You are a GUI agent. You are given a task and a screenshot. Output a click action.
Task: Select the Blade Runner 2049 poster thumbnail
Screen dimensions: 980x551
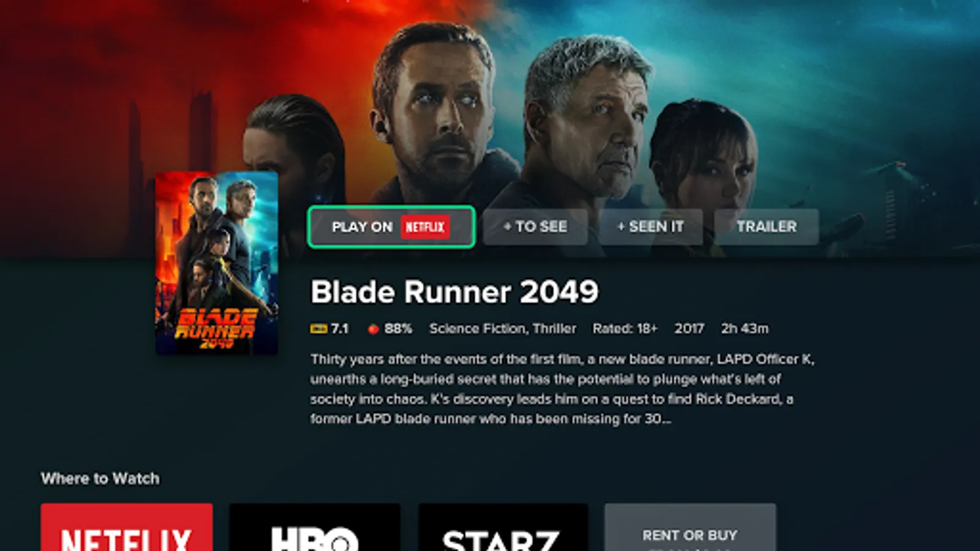[217, 263]
